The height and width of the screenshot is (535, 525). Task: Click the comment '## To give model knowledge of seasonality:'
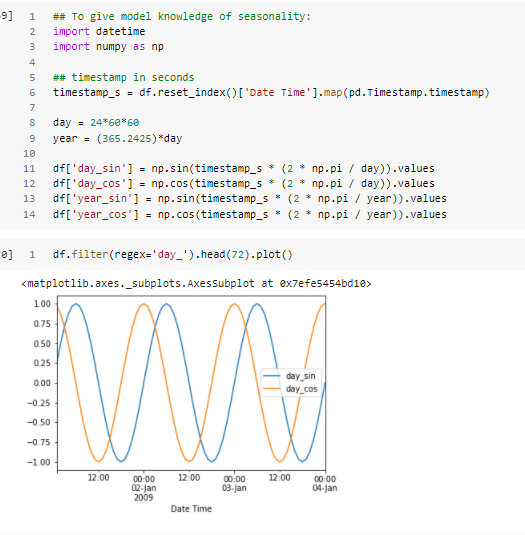(x=182, y=16)
